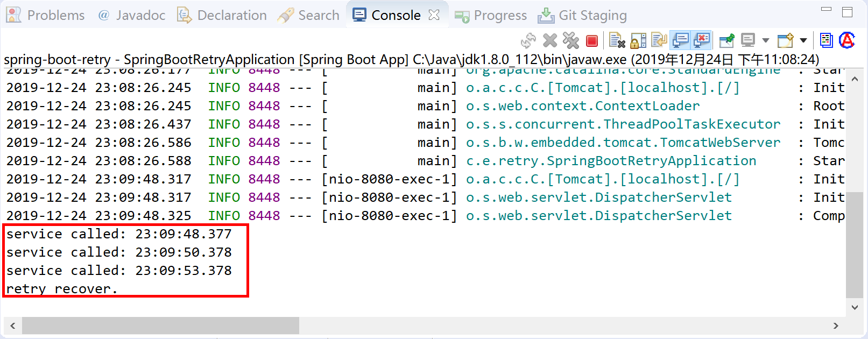868x339 pixels.
Task: Remove launch with the single gray X icon
Action: click(x=550, y=40)
